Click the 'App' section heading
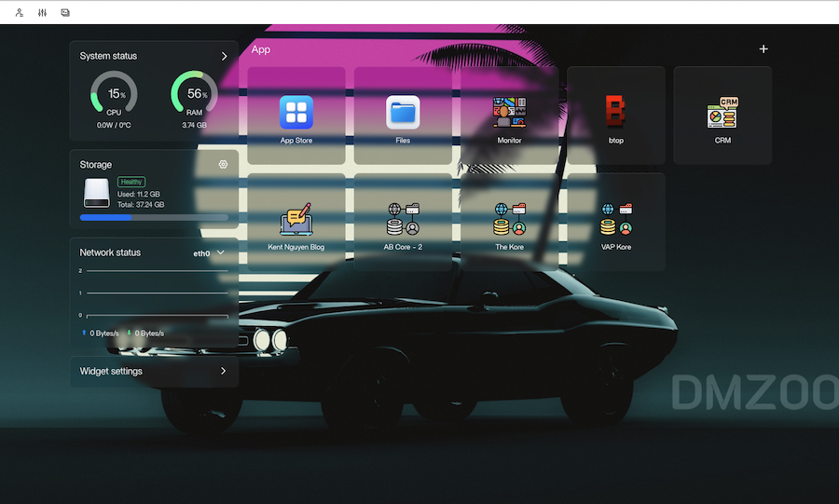 click(261, 49)
